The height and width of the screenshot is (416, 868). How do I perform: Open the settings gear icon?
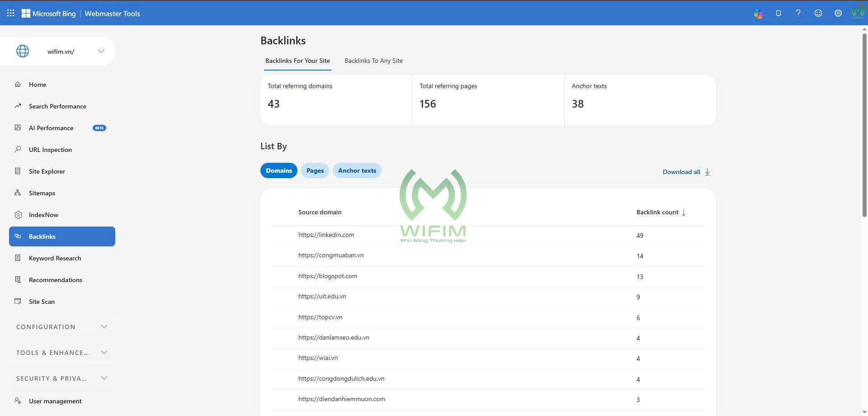[838, 13]
